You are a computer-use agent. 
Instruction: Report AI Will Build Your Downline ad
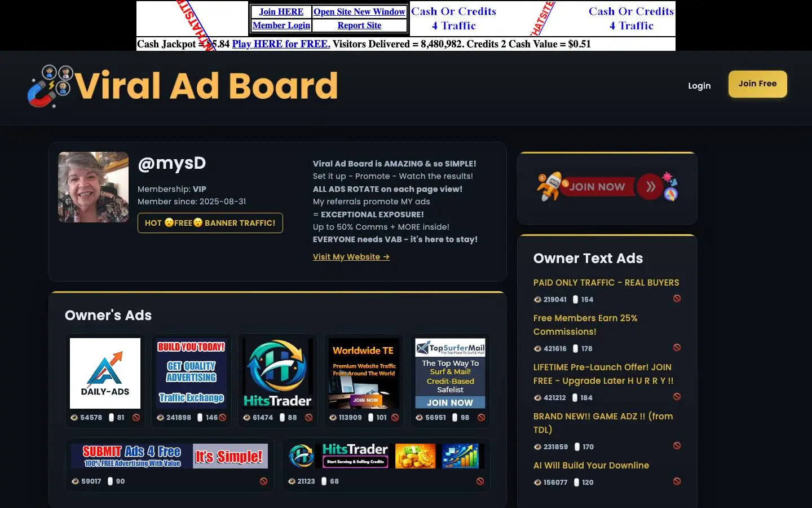point(677,481)
